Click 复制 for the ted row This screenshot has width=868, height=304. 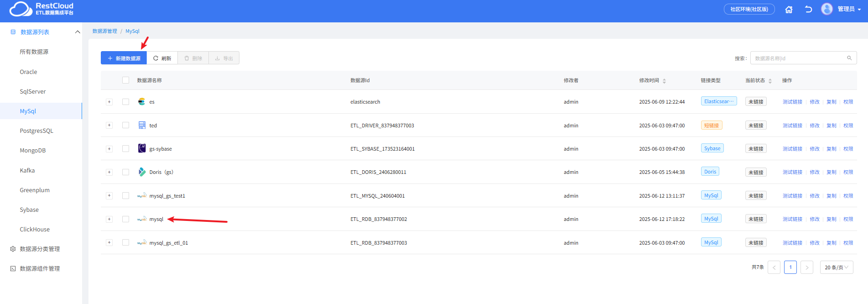[x=832, y=125]
